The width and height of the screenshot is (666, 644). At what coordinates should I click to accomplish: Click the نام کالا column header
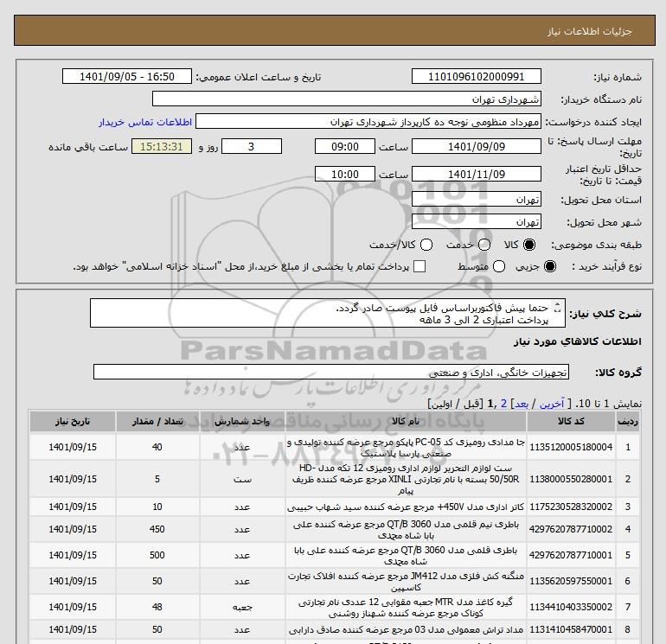pos(406,421)
